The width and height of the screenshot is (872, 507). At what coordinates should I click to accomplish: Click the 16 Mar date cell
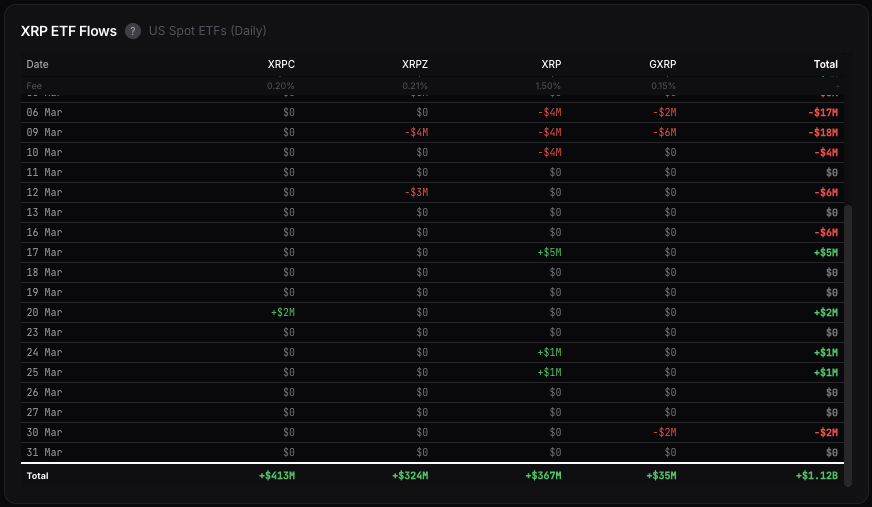44,232
